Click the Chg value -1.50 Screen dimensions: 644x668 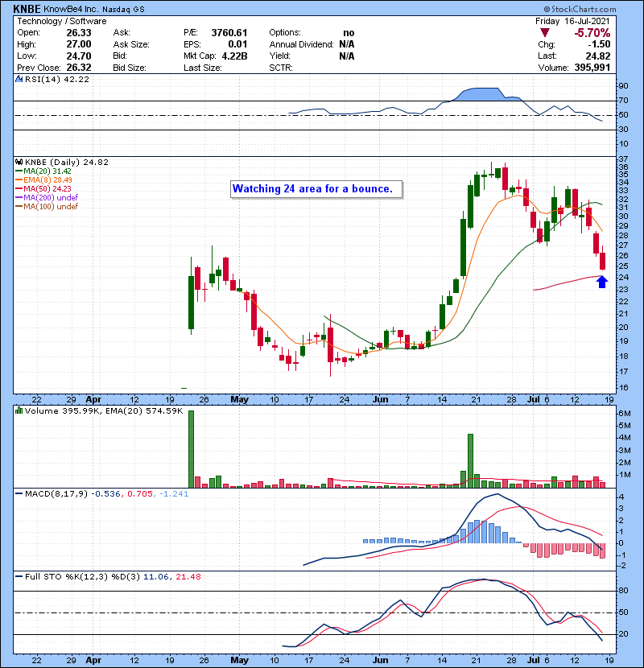point(599,44)
